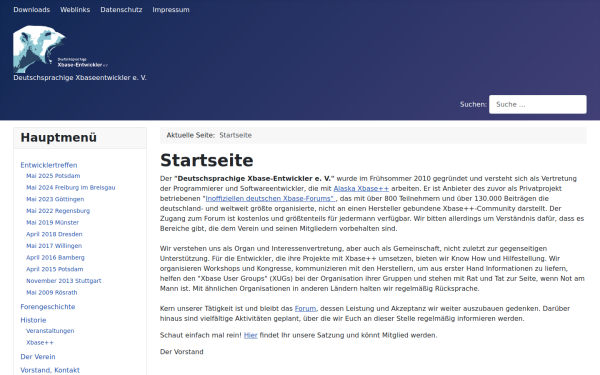Open April 2016 Bamberg entry
The image size is (600, 375).
(x=55, y=258)
